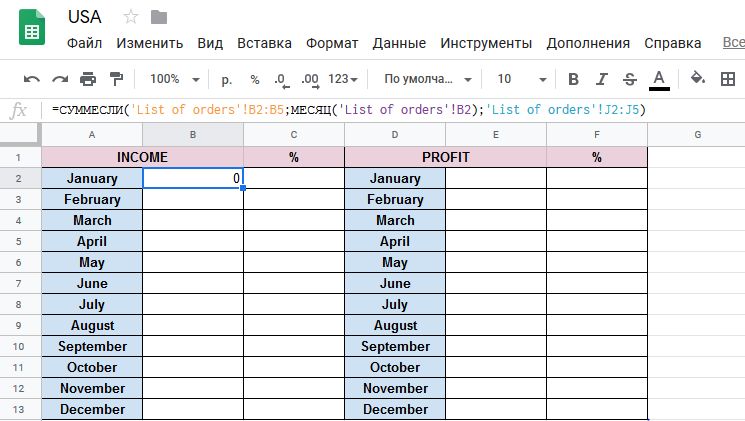Open Google Sheets home icon

[32, 28]
